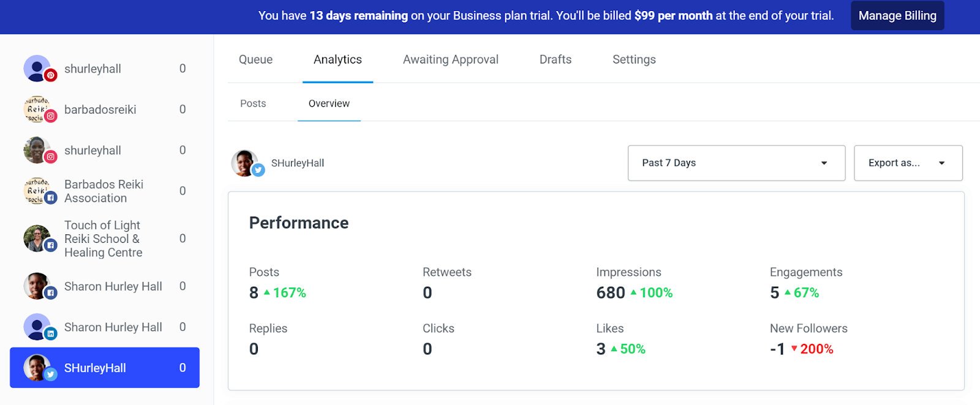Open the Past 7 Days date range dropdown
This screenshot has width=980, height=405.
736,163
